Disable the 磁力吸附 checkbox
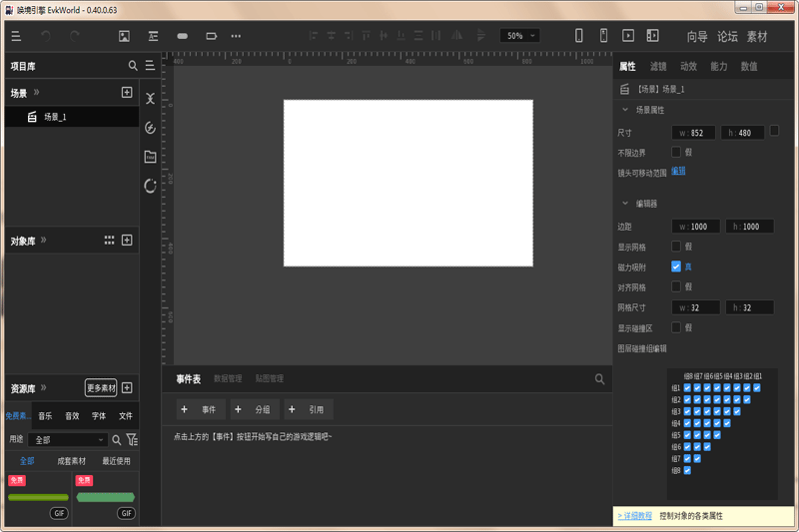799x532 pixels. click(676, 266)
